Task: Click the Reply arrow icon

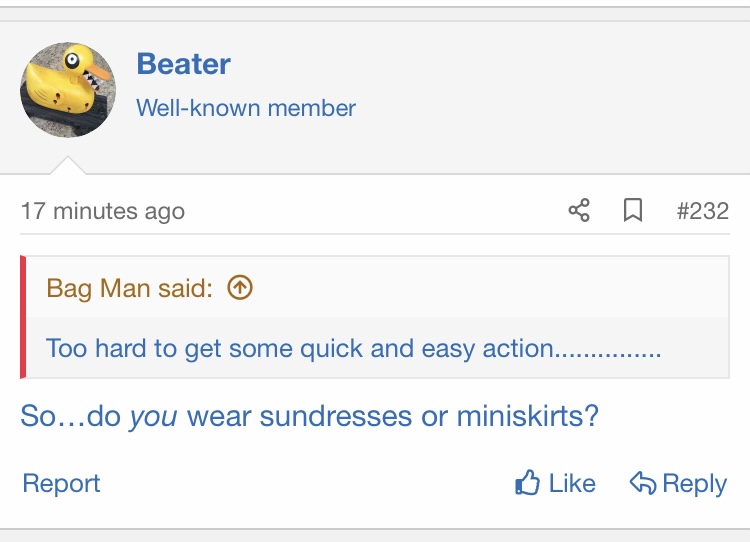Action: pos(642,484)
